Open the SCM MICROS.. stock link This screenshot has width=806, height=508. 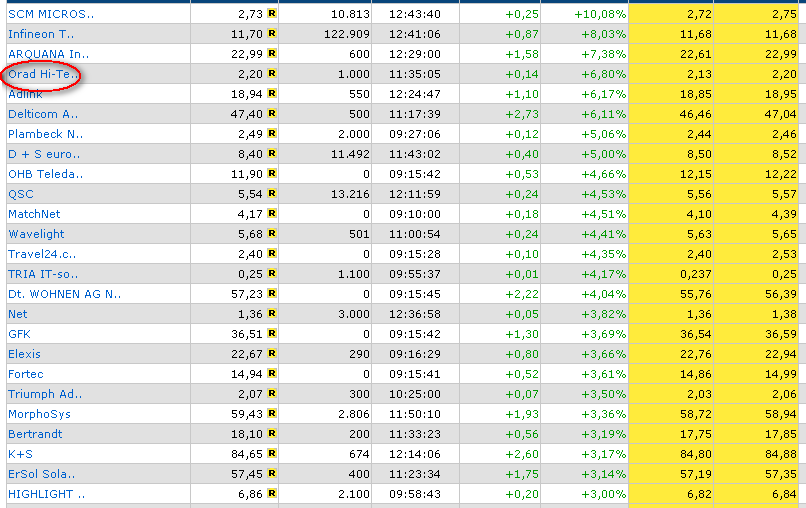coord(51,14)
